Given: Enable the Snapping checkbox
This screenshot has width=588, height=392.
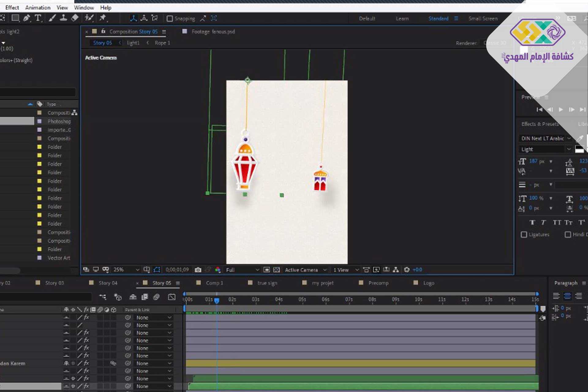Looking at the screenshot, I should [x=170, y=19].
